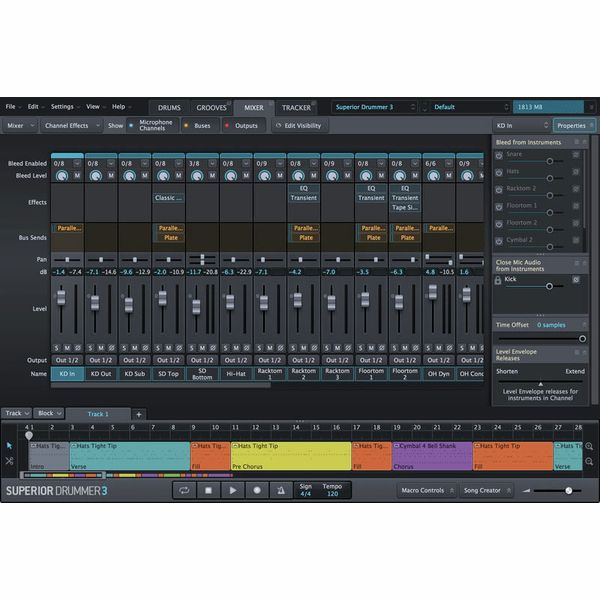This screenshot has width=600, height=600.
Task: Select the scissors cut tool
Action: 10,461
